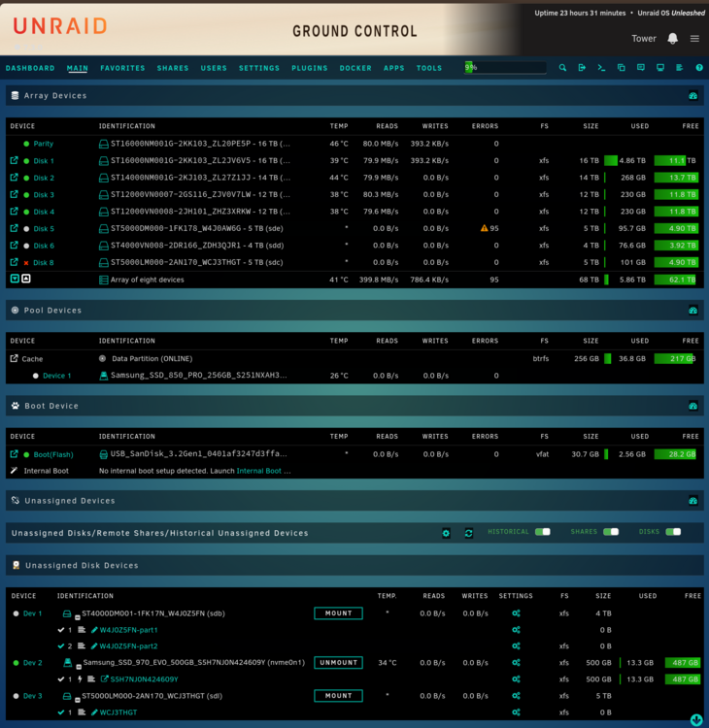Screen dimensions: 709x728
Task: Click the Disk 1 free space bar 11.1 TB
Action: [676, 160]
